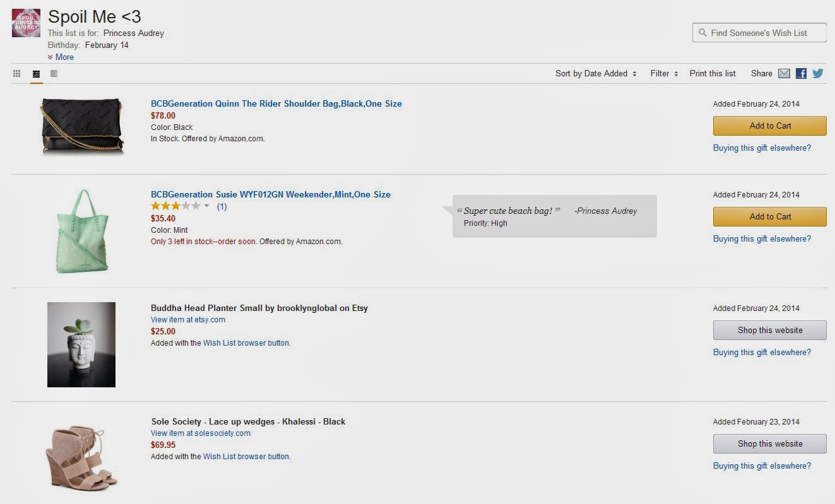Screen dimensions: 835x504
Task: Click the Spoil Me <3 list title
Action: point(95,16)
